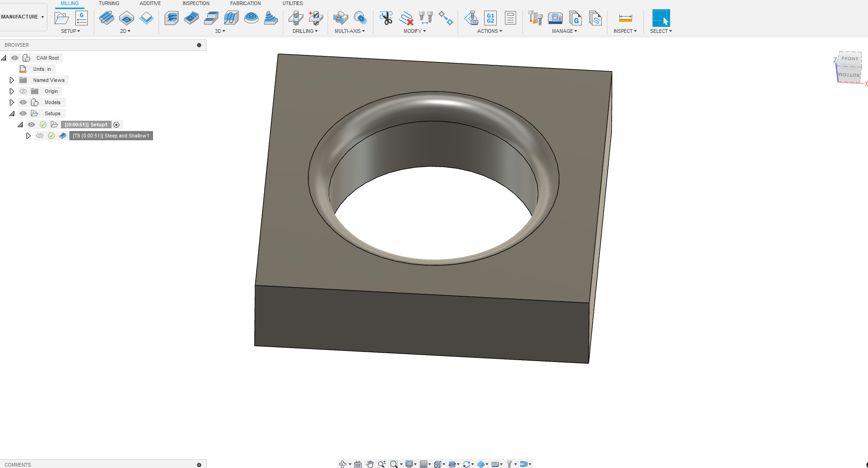Hide the Models folder visibility eye
Viewport: 868px width, 468px height.
point(23,102)
